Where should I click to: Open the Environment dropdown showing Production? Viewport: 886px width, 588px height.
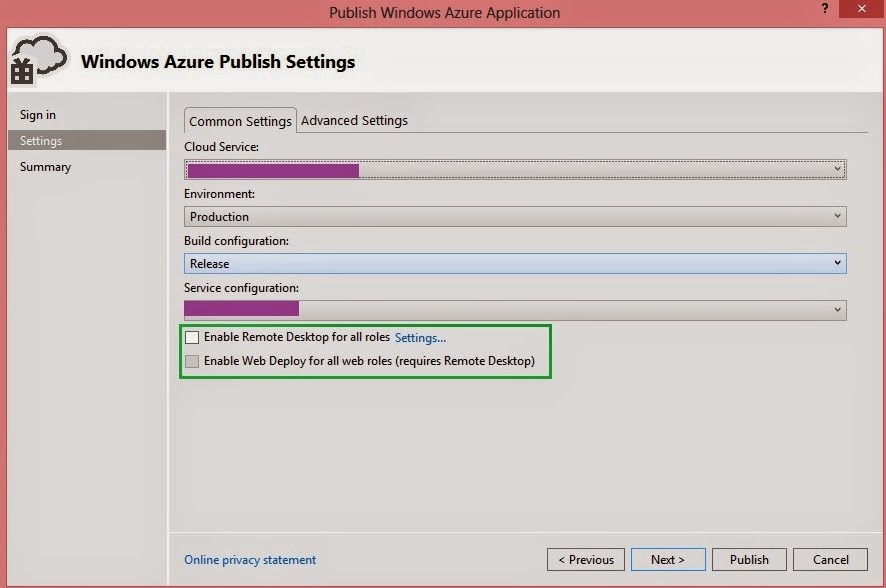(837, 216)
